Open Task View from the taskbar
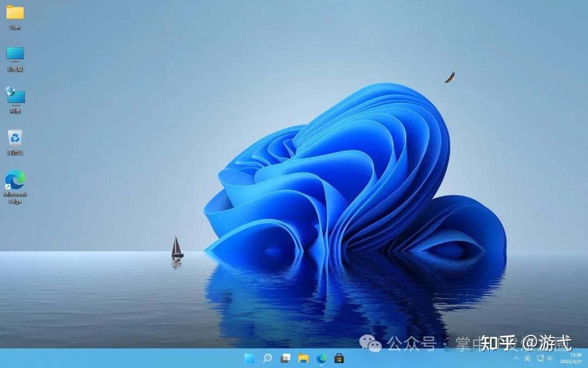 [x=285, y=358]
